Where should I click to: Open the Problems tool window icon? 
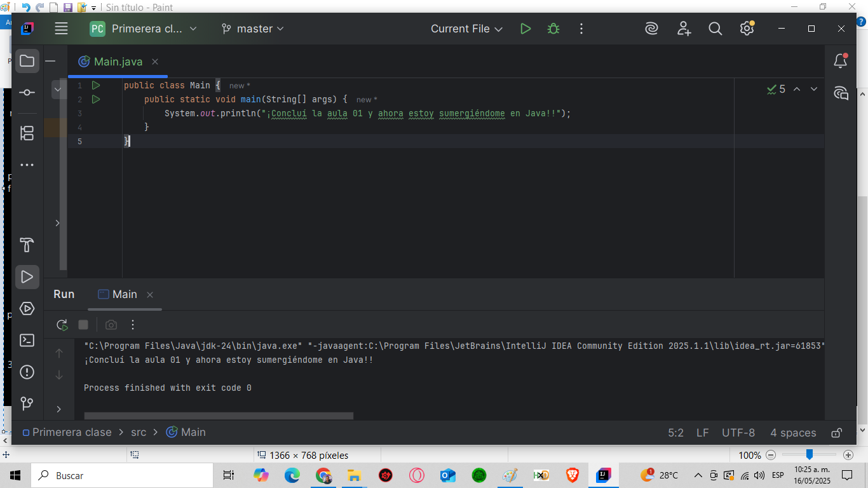pos(27,372)
